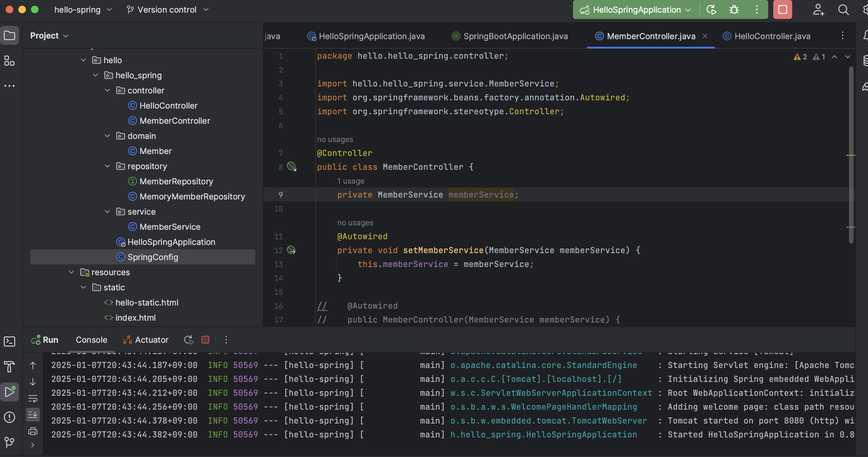This screenshot has width=868, height=457.
Task: Select SpringConfig in project tree
Action: point(142,257)
